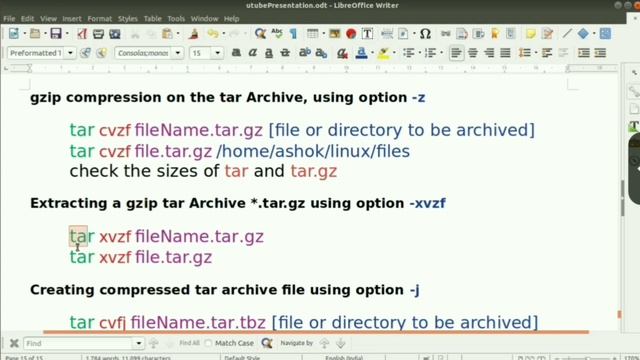Export document directly as PDF

82,34
